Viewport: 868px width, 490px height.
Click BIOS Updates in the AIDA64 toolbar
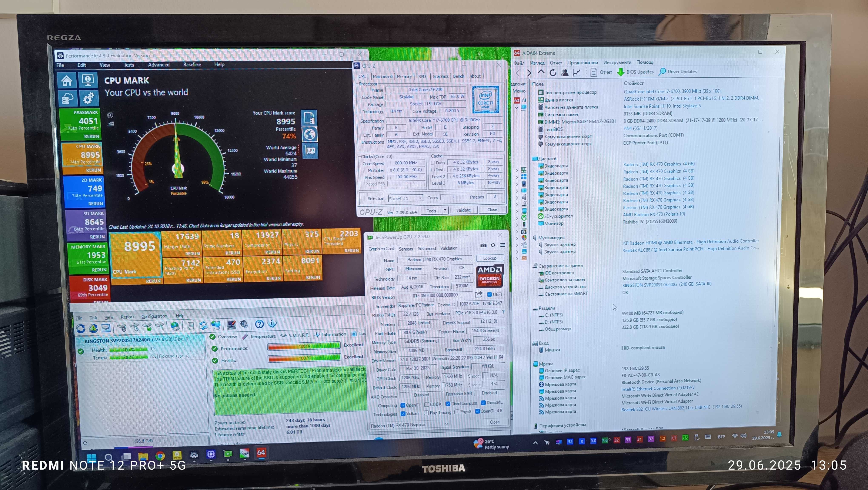[635, 72]
